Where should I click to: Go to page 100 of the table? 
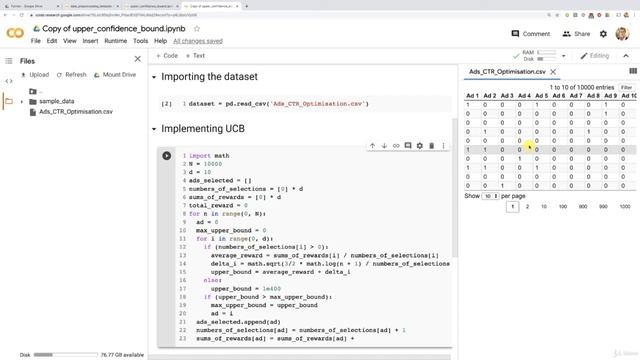point(563,207)
